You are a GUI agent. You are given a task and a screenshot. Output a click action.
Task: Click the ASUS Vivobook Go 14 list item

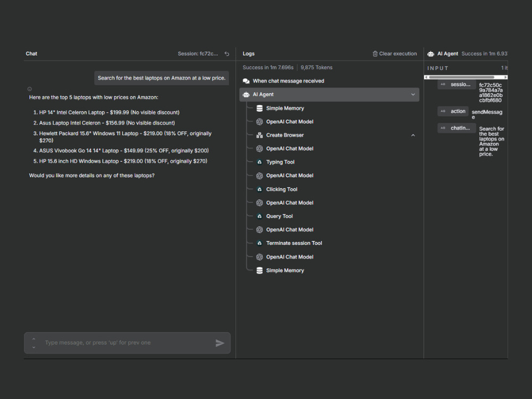pos(124,151)
